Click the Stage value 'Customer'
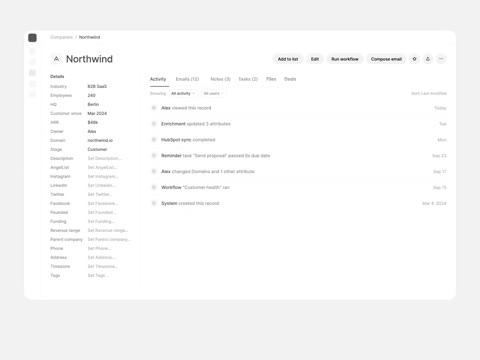The height and width of the screenshot is (360, 480). [x=97, y=149]
